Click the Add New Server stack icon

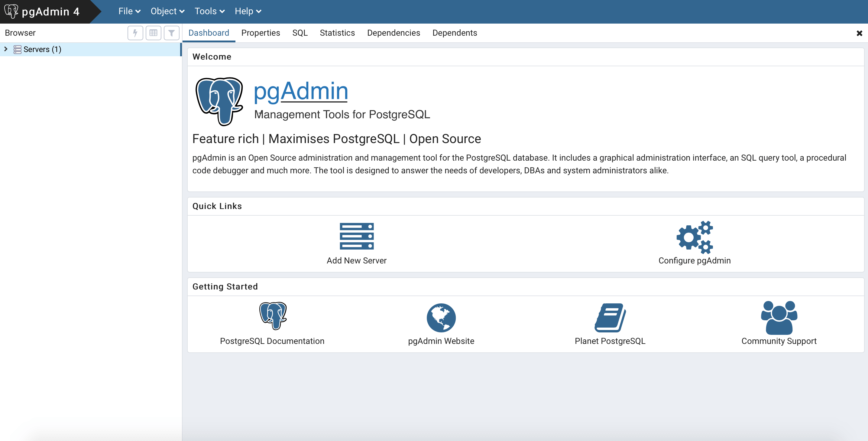tap(357, 236)
